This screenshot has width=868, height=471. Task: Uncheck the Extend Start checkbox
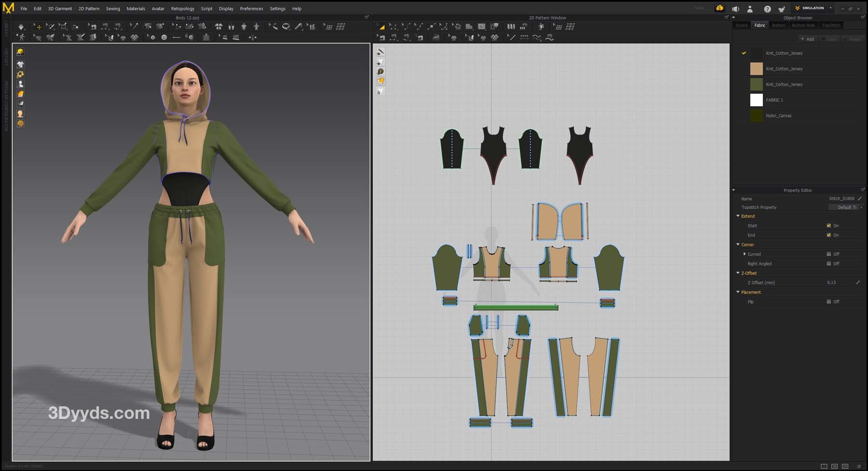pos(828,225)
